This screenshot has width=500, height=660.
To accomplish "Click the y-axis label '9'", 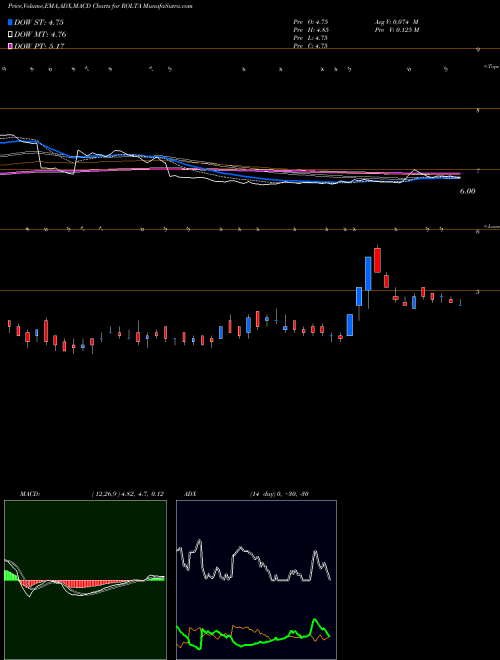I will (478, 50).
